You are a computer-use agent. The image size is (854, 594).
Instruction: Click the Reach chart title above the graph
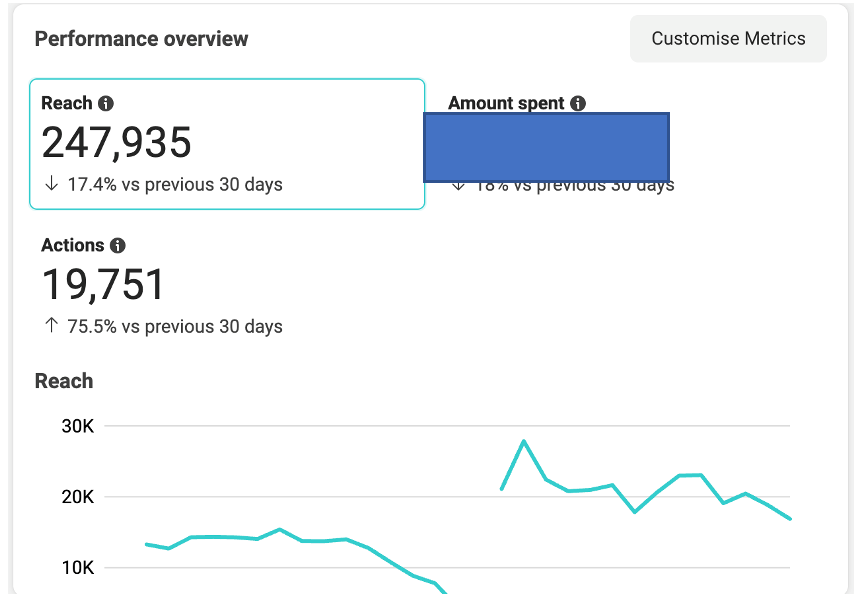click(x=64, y=381)
